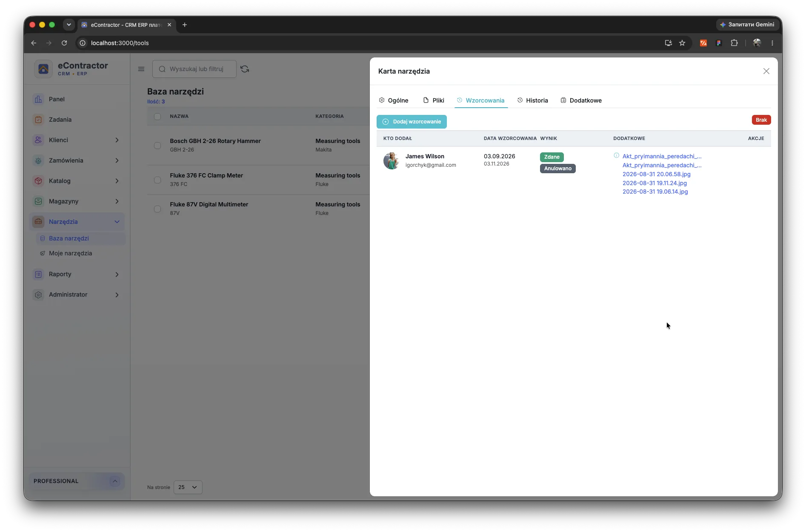Click the Narzędzia toolbox icon
806x532 pixels.
pyautogui.click(x=38, y=222)
